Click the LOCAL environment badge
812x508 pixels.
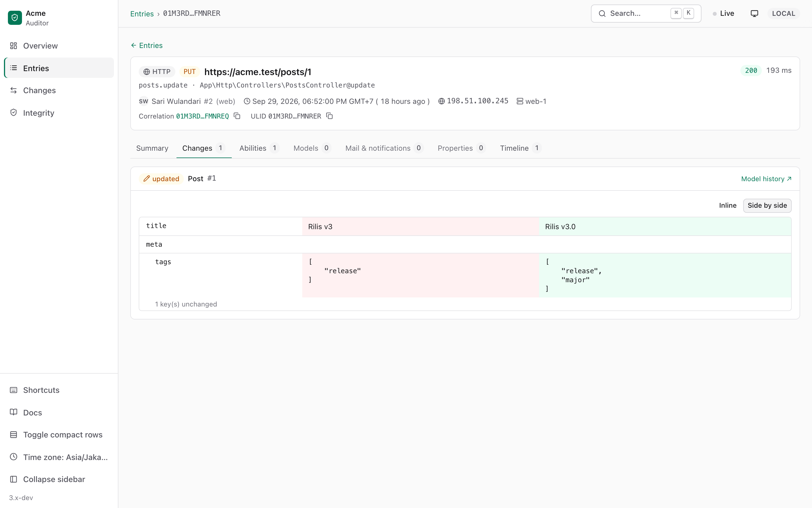(784, 14)
